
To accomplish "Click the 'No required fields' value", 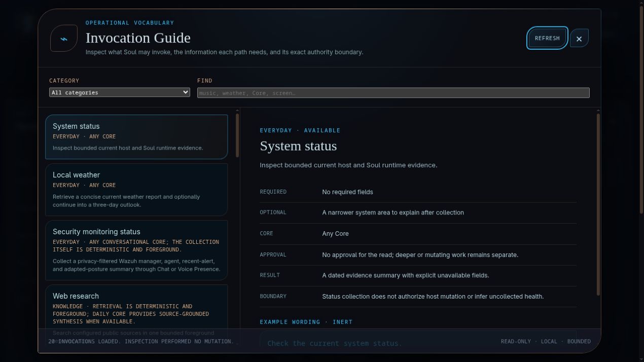I will click(347, 192).
